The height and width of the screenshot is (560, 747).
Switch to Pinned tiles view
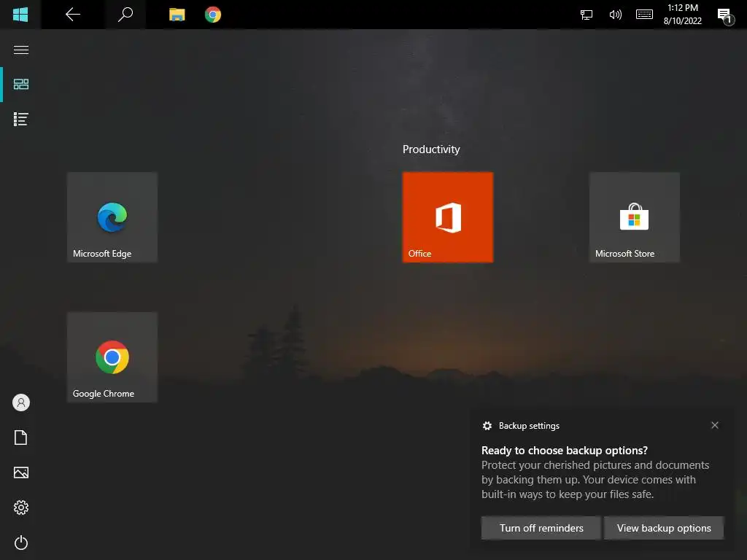21,85
